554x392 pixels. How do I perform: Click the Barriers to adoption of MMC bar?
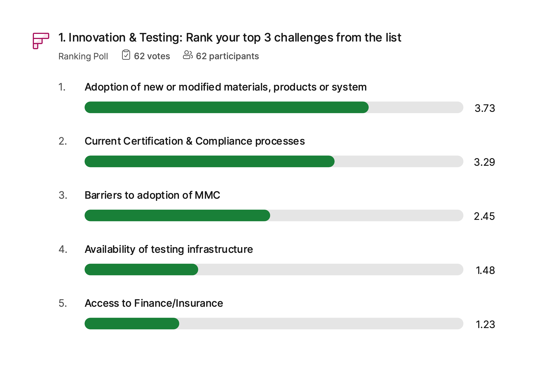tap(274, 215)
